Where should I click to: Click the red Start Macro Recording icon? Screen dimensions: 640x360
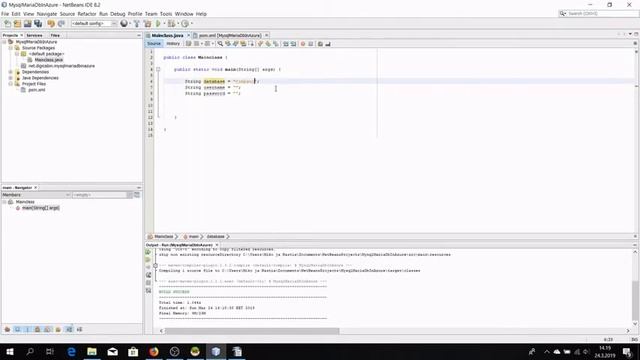point(303,44)
